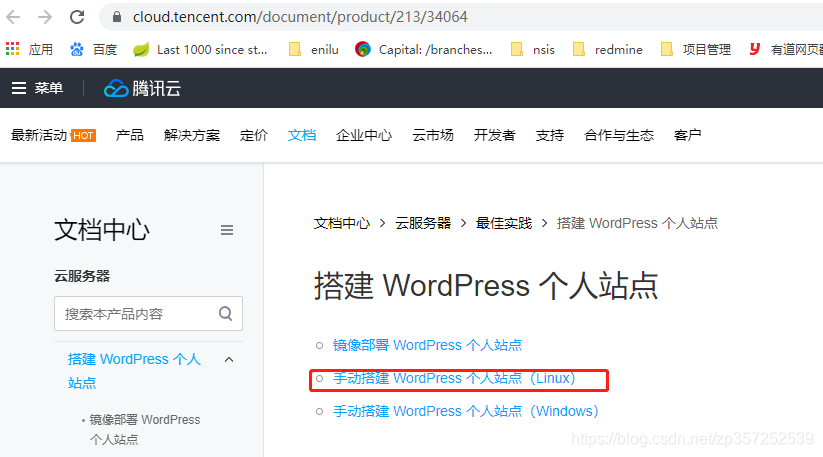This screenshot has height=457, width=823.
Task: Open the 开发者 nav item
Action: click(x=494, y=135)
